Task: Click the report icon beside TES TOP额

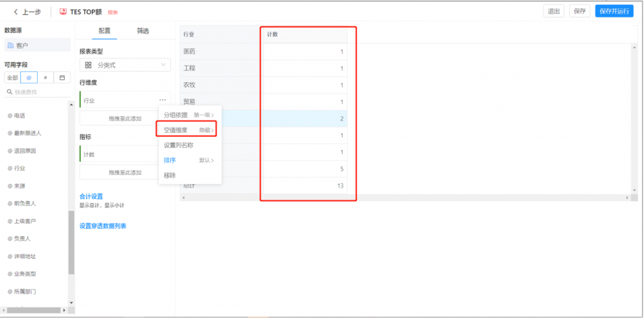Action: point(63,12)
